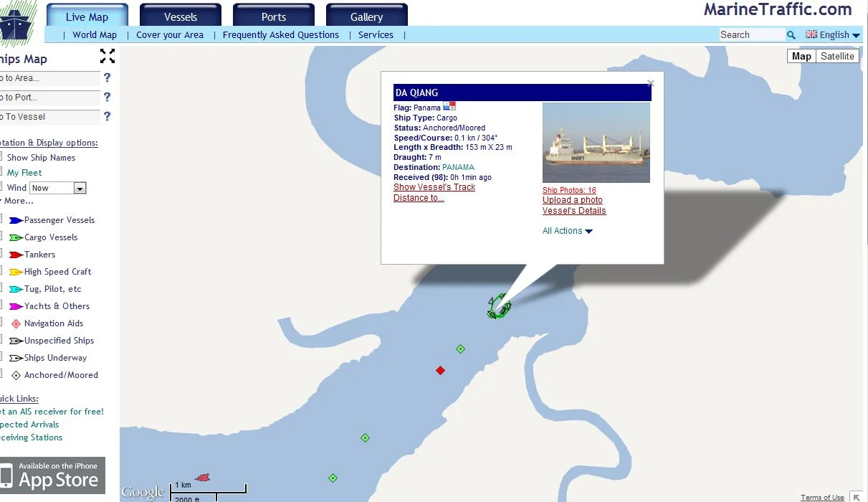868x502 pixels.
Task: Click the Go to Area field
Action: click(49, 78)
